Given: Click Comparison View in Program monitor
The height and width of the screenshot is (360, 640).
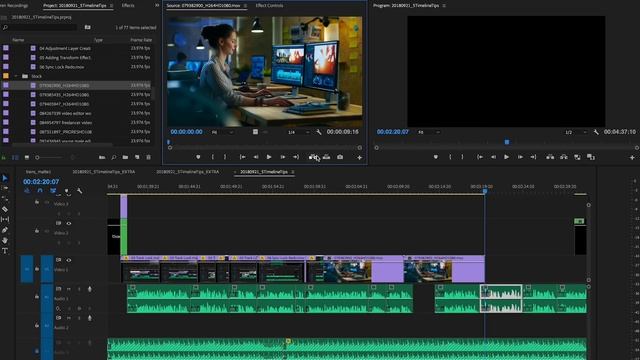Looking at the screenshot, I should (x=591, y=157).
